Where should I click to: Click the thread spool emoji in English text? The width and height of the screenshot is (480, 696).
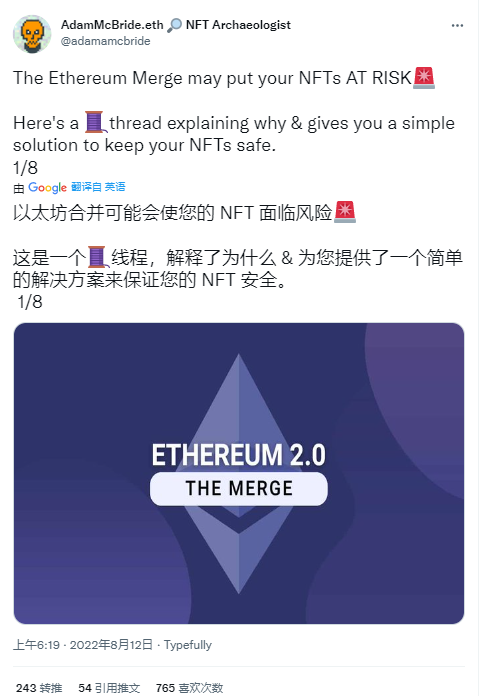(95, 123)
